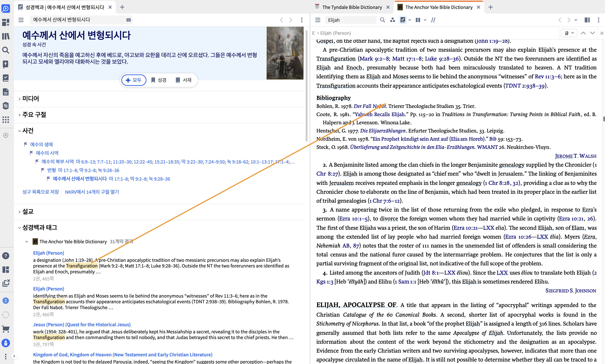Open the first Elijah (Person) result on page 465

pyautogui.click(x=49, y=253)
